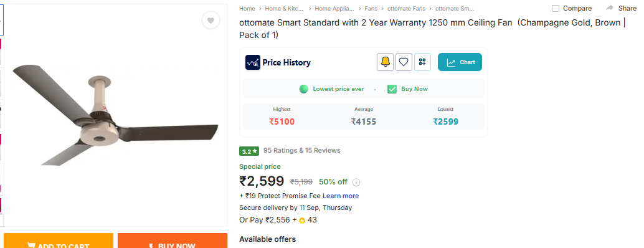Set a price alert with bell icon
This screenshot has height=248, width=644.
[x=386, y=62]
